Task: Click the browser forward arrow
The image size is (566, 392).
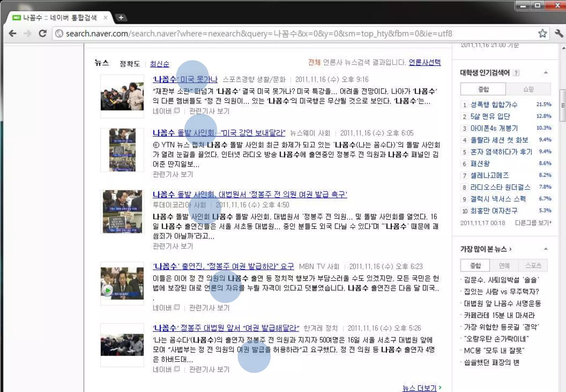Action: [28, 34]
